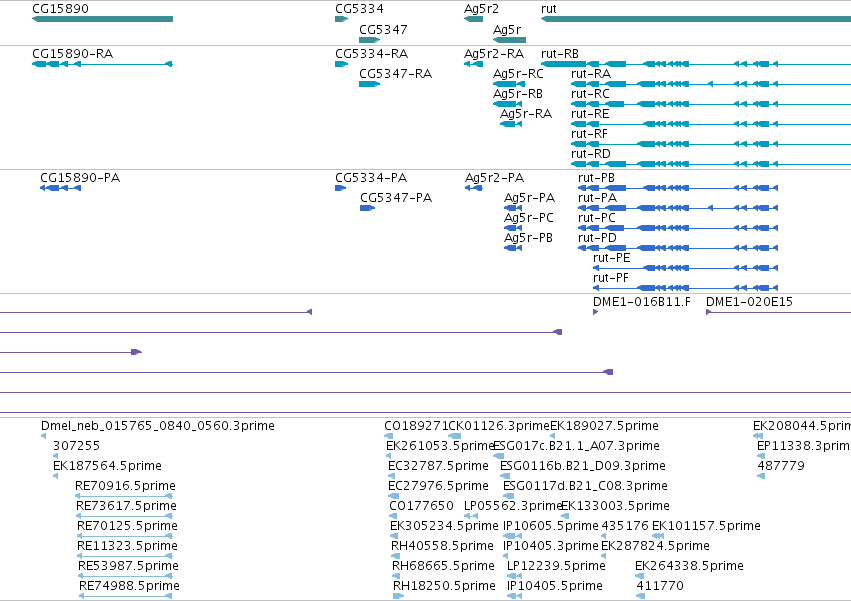This screenshot has height=601, width=851.
Task: Select the Ag5r2-PA protein label
Action: (494, 178)
